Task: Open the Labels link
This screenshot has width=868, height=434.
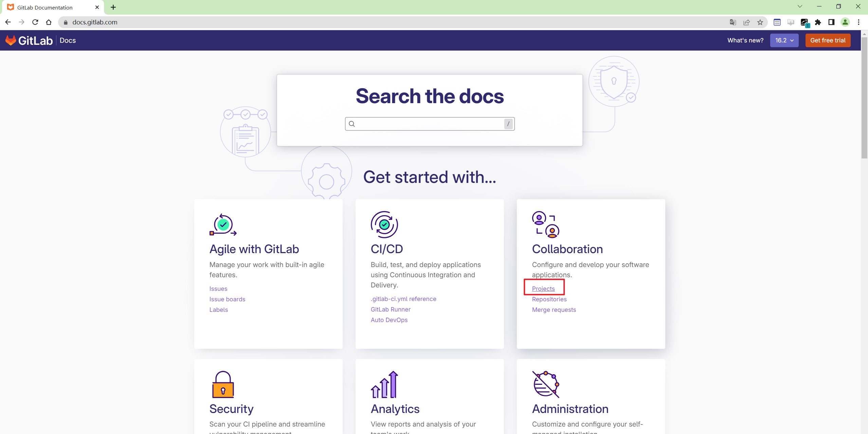Action: point(219,310)
